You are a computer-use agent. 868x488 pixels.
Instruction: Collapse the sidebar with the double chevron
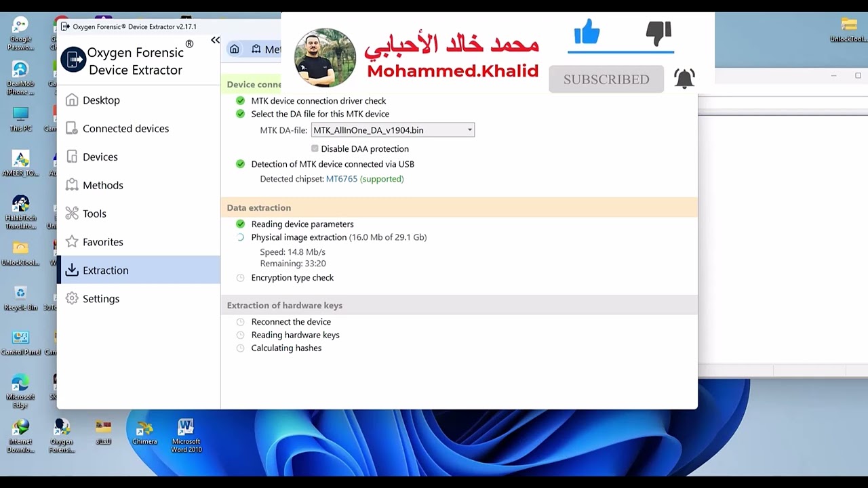pyautogui.click(x=215, y=41)
